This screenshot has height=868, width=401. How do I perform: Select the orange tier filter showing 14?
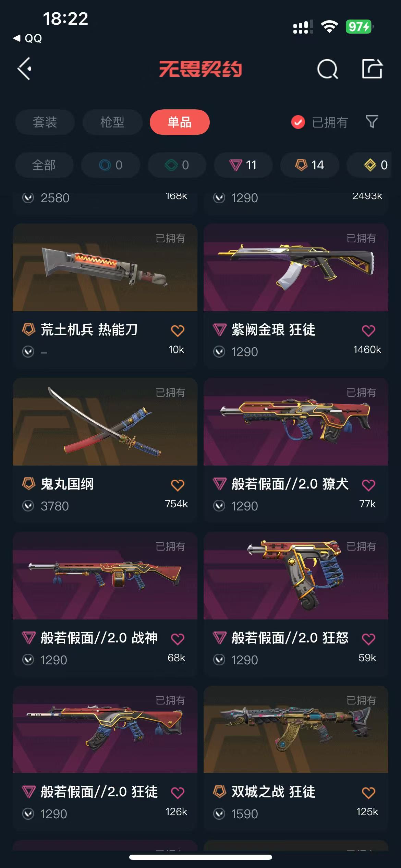[310, 165]
